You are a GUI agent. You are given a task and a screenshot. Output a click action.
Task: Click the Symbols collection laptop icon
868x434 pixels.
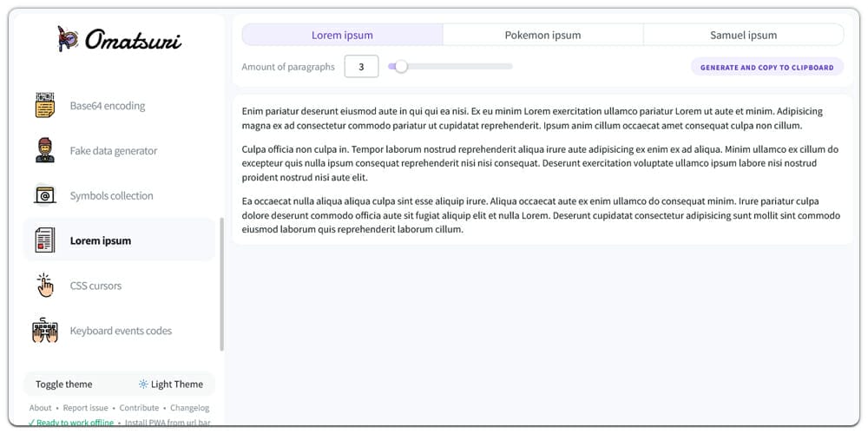tap(45, 195)
